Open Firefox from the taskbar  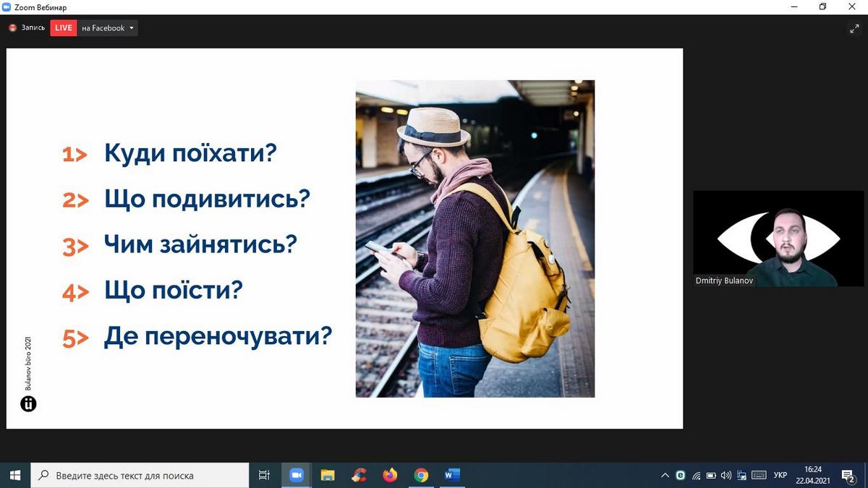click(x=390, y=475)
